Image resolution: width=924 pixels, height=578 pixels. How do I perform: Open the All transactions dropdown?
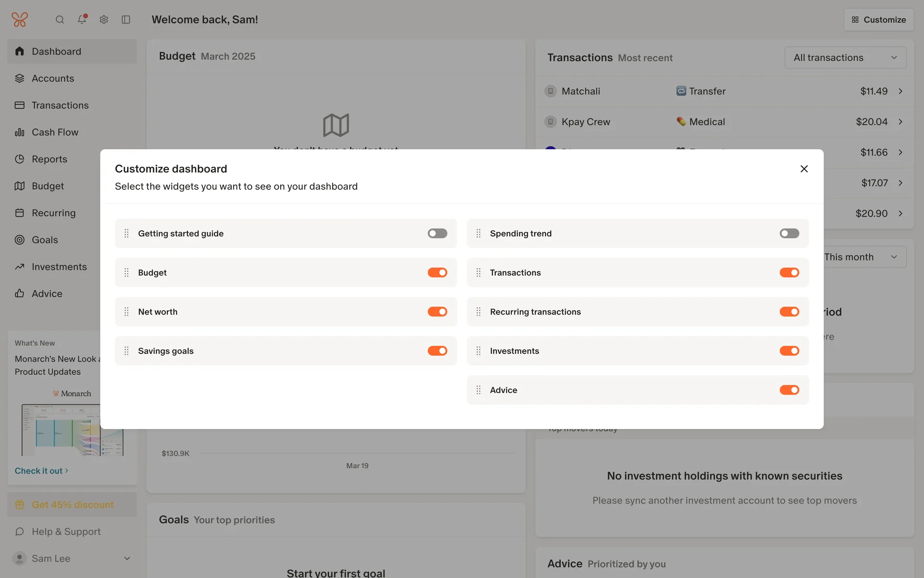click(x=845, y=58)
